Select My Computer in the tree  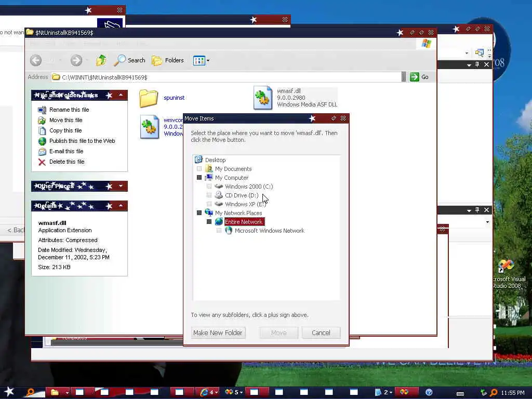tap(231, 178)
